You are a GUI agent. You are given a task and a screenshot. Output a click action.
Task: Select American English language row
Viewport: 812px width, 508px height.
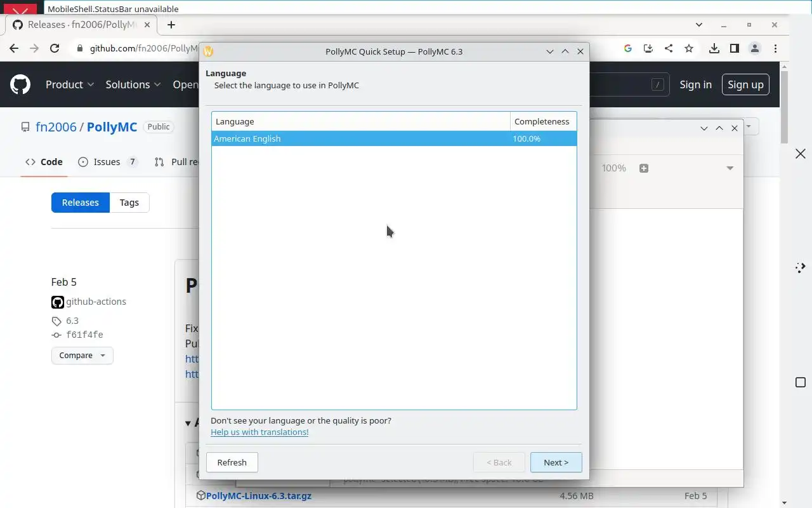pos(394,138)
